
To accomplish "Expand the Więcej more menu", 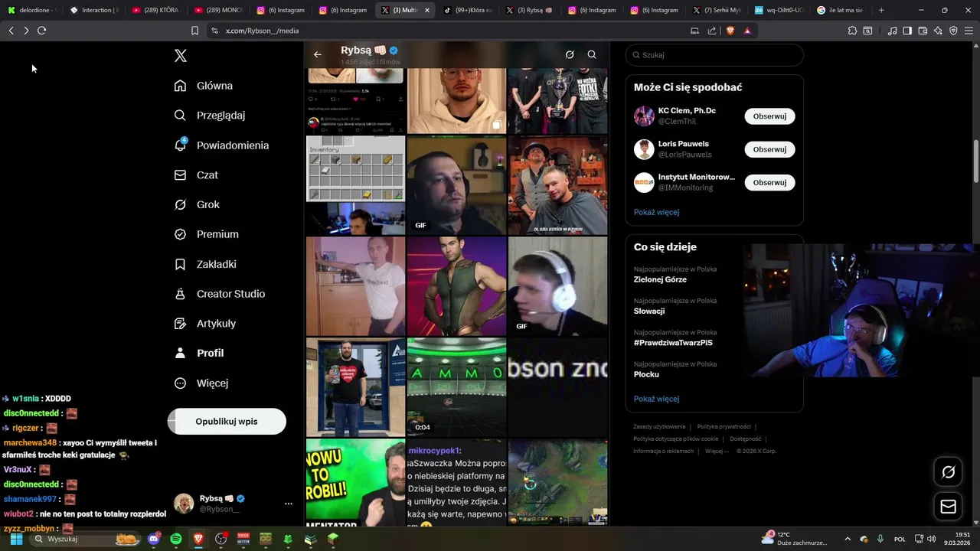I will click(201, 383).
